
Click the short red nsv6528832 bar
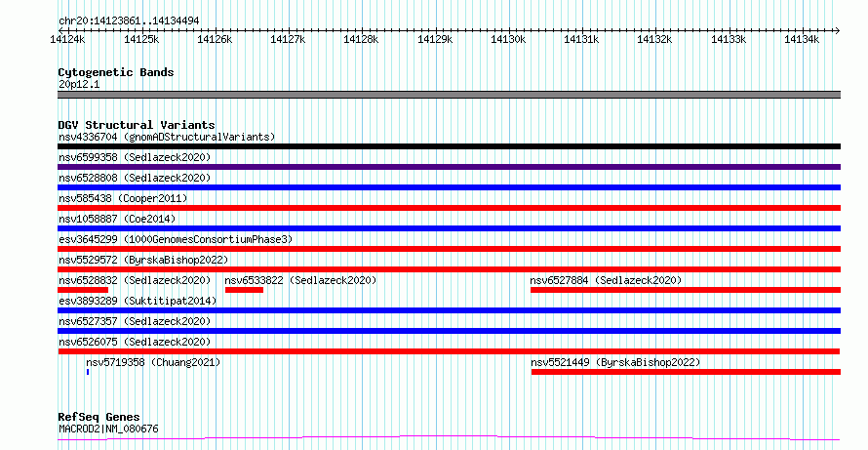(x=83, y=290)
